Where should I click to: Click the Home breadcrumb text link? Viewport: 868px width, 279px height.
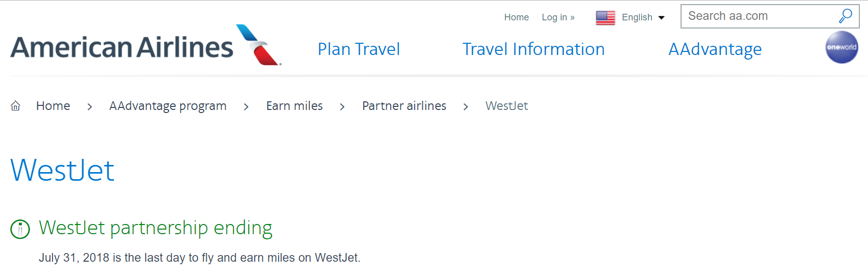pyautogui.click(x=53, y=106)
